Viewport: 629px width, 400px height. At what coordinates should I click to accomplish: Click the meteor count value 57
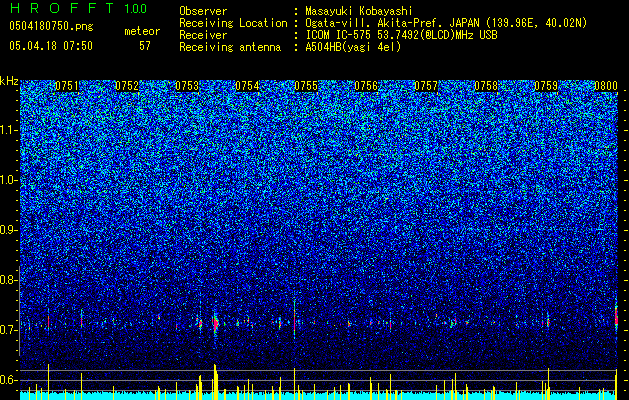pyautogui.click(x=145, y=46)
